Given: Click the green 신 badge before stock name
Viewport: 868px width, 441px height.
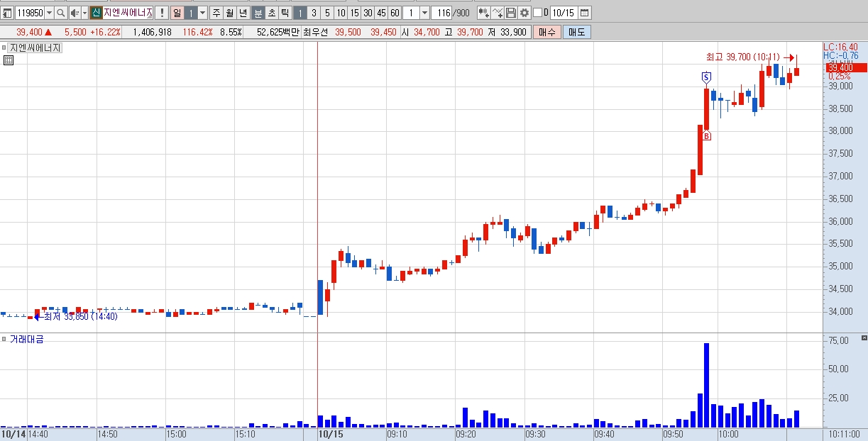Looking at the screenshot, I should (96, 13).
